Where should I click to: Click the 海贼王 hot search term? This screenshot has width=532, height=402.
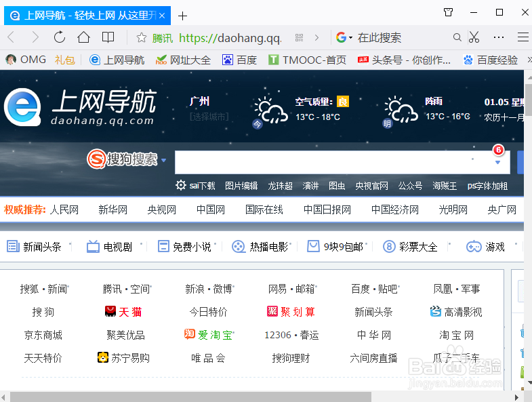tap(445, 186)
